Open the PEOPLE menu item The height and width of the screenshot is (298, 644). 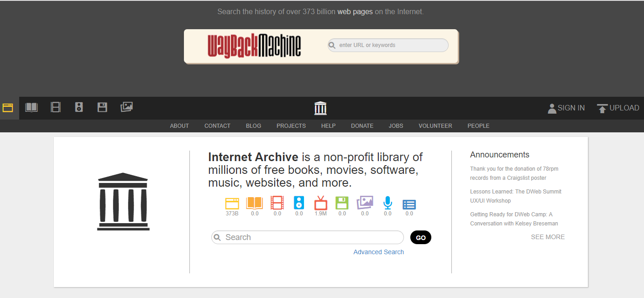pyautogui.click(x=478, y=126)
